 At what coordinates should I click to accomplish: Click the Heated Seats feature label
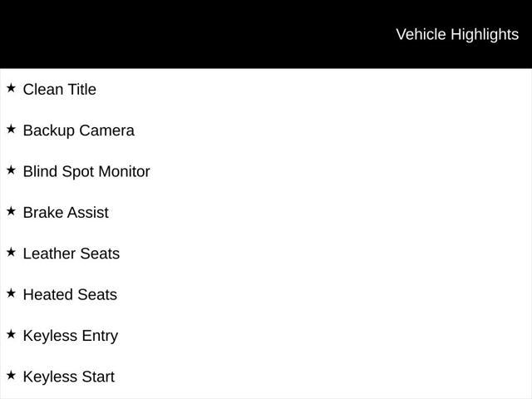point(70,295)
